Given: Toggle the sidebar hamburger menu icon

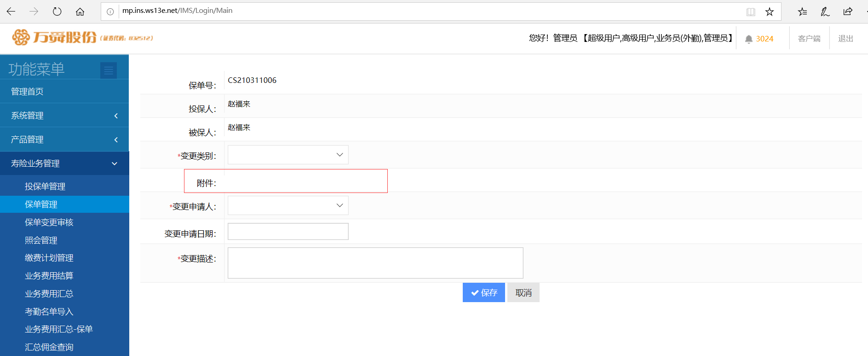Looking at the screenshot, I should tap(109, 70).
